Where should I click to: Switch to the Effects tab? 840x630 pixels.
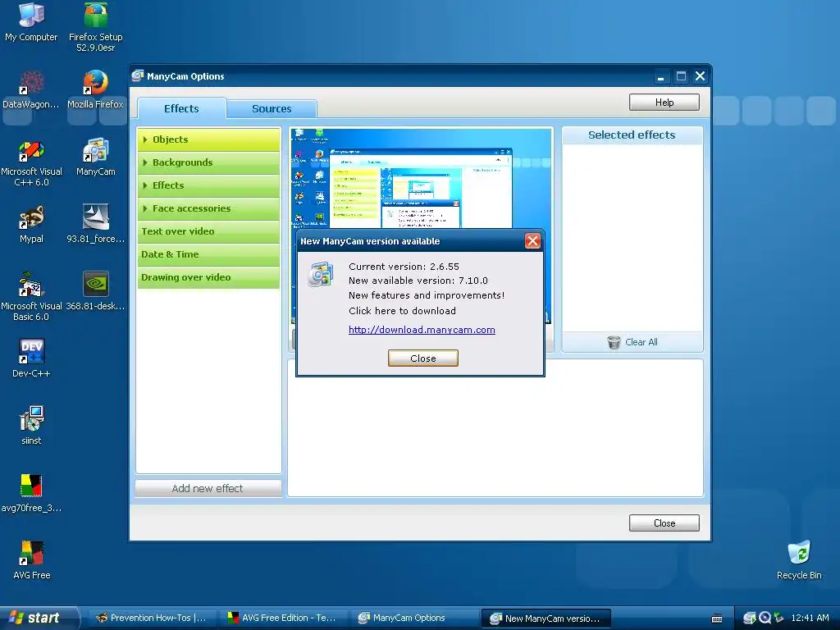click(181, 108)
